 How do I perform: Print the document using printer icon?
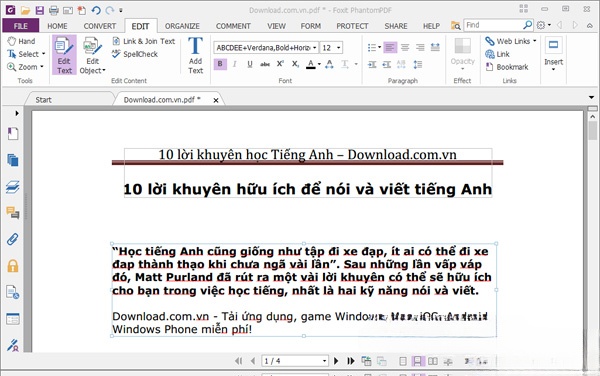coord(54,10)
